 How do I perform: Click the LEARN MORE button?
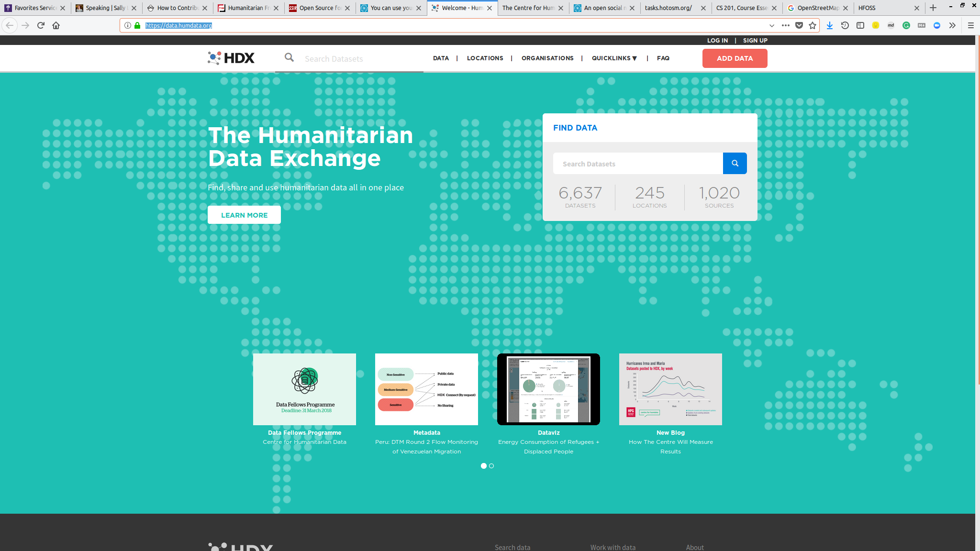point(244,215)
